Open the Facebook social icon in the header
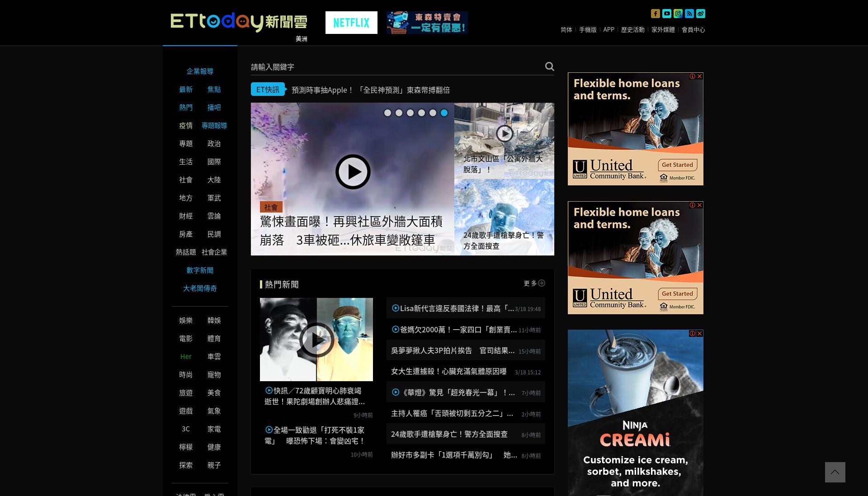Screen dimensions: 868x496 click(x=655, y=14)
